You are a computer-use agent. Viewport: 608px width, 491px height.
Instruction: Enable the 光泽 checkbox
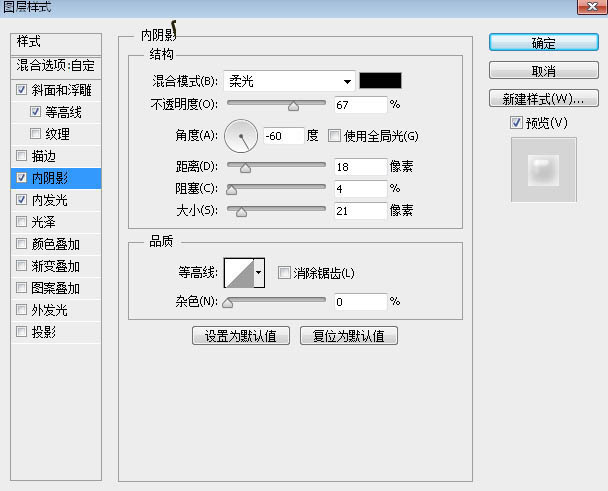(x=21, y=222)
